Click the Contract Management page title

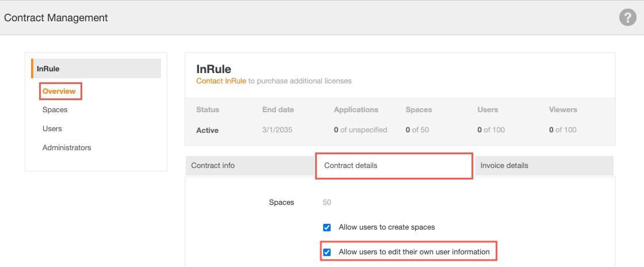tap(56, 18)
